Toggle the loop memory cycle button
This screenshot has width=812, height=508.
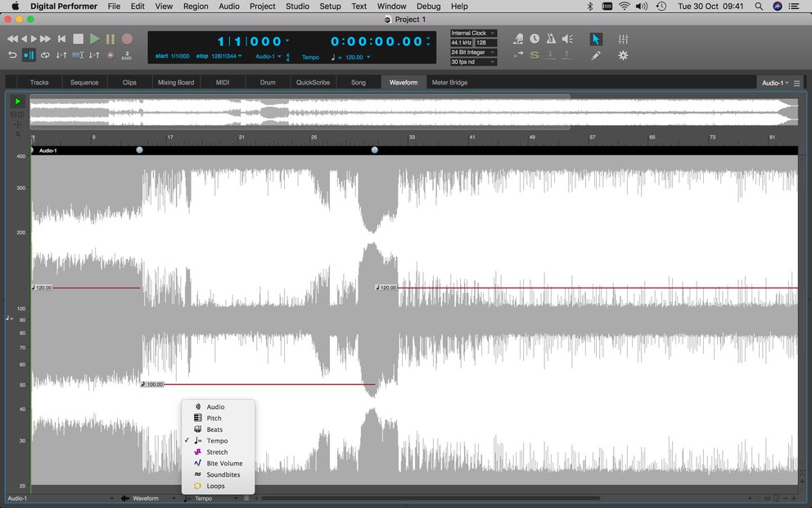(45, 55)
